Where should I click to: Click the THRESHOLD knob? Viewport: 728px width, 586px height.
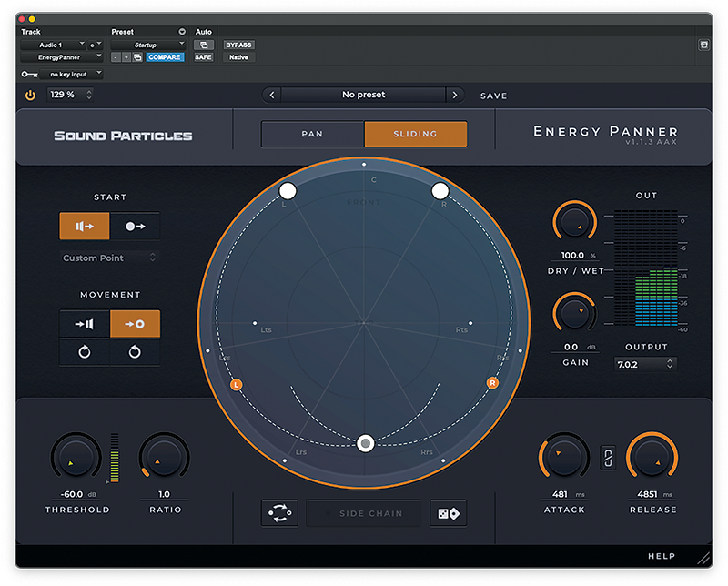76,457
